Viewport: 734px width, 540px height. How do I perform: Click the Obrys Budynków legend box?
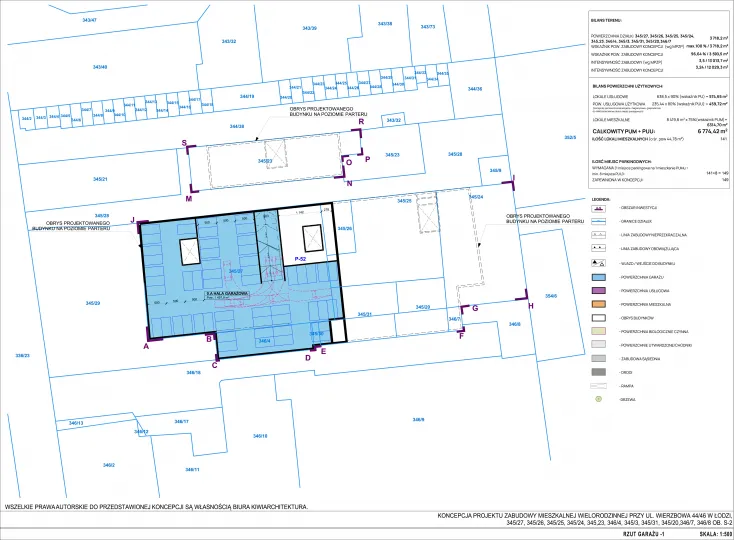tap(600, 316)
